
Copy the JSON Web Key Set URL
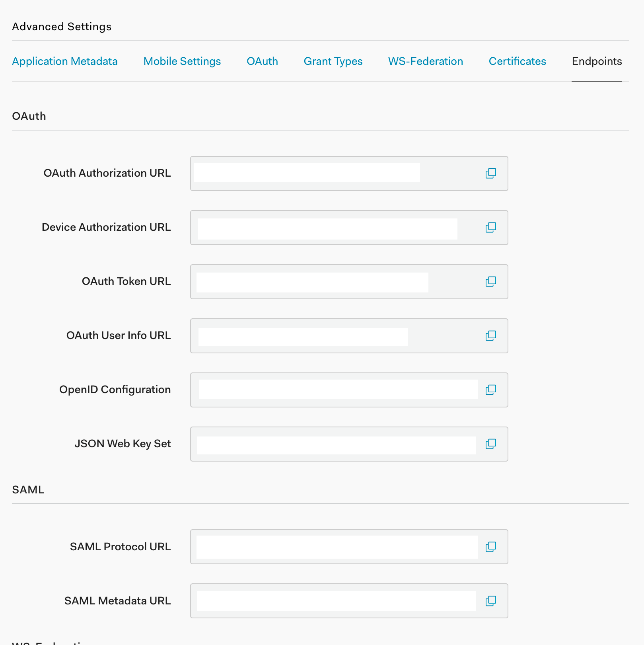pos(491,444)
